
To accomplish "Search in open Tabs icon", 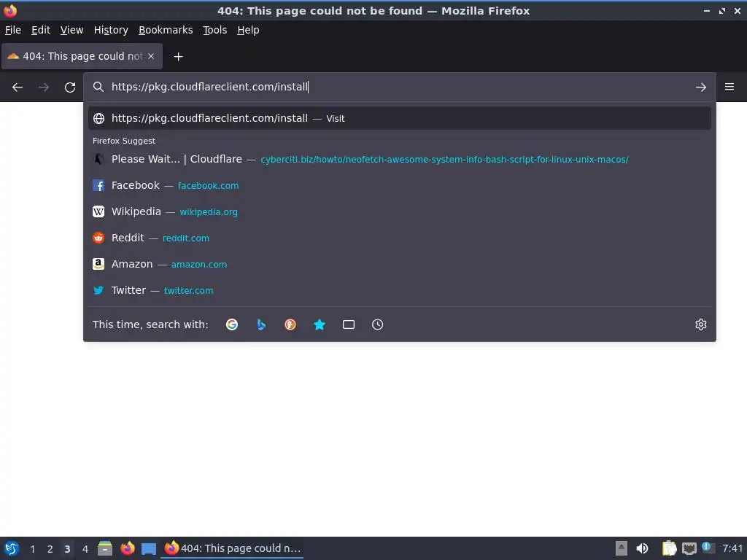I will pos(349,324).
